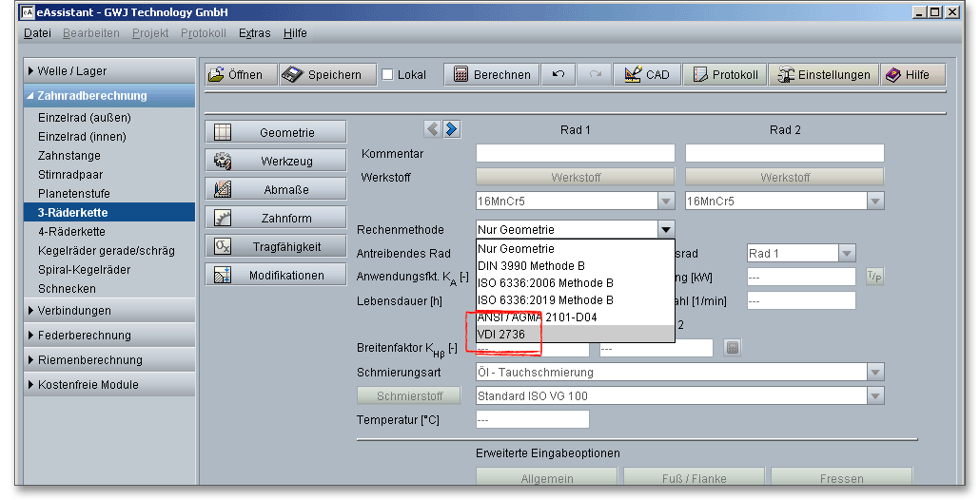Toggle the Lokal checkbox

tap(387, 75)
